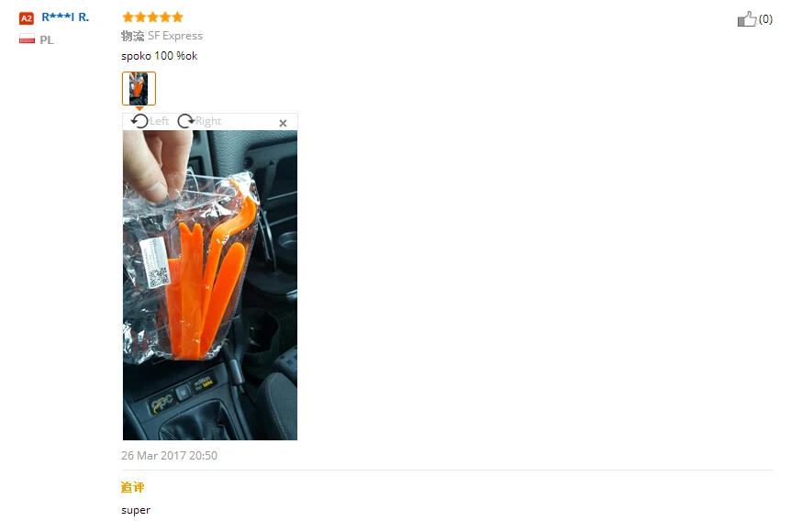Image resolution: width=802 pixels, height=532 pixels.
Task: Click the first rating star
Action: pyautogui.click(x=128, y=17)
